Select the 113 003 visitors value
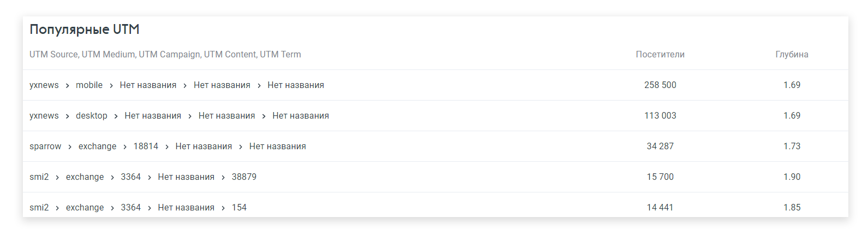Viewport: 868px width, 240px height. tap(660, 116)
